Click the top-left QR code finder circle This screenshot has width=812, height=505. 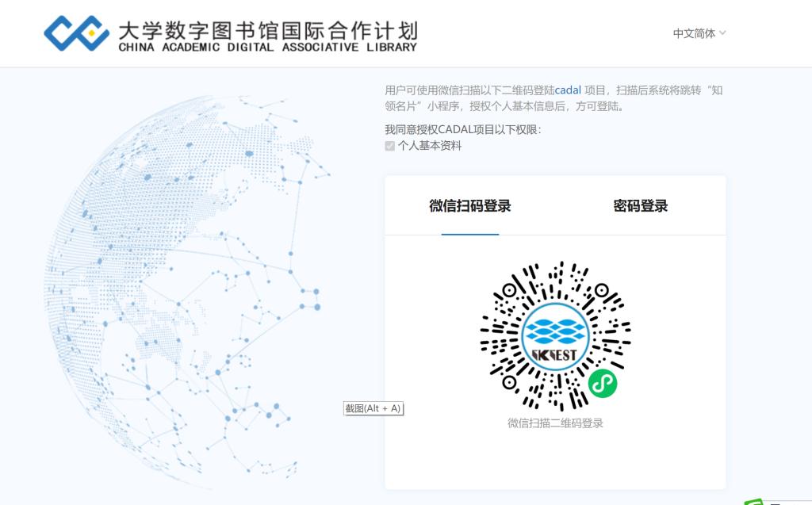508,290
